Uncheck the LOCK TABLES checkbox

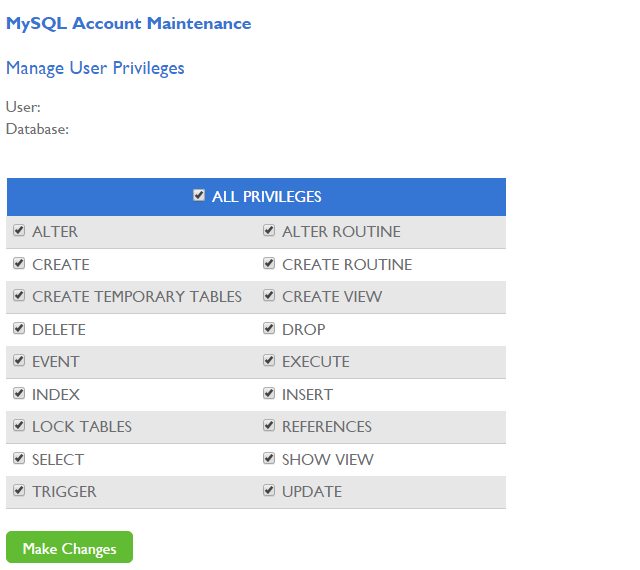coord(19,425)
